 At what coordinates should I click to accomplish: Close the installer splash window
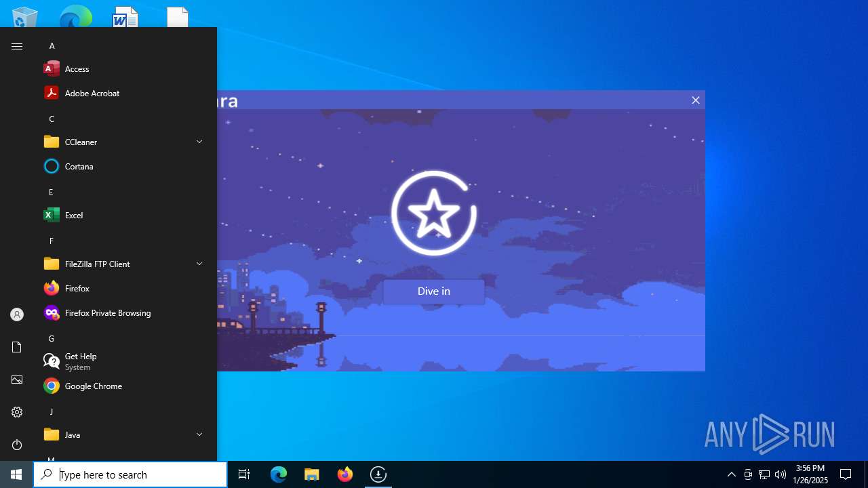coord(695,100)
